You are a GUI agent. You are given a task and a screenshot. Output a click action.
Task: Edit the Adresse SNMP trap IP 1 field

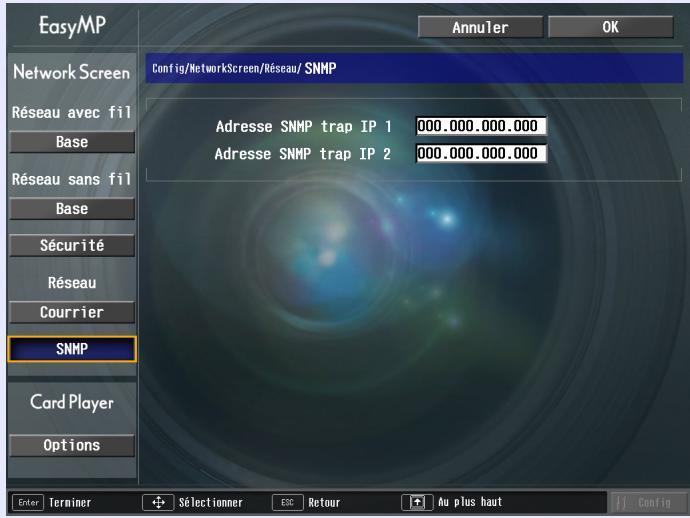point(481,126)
